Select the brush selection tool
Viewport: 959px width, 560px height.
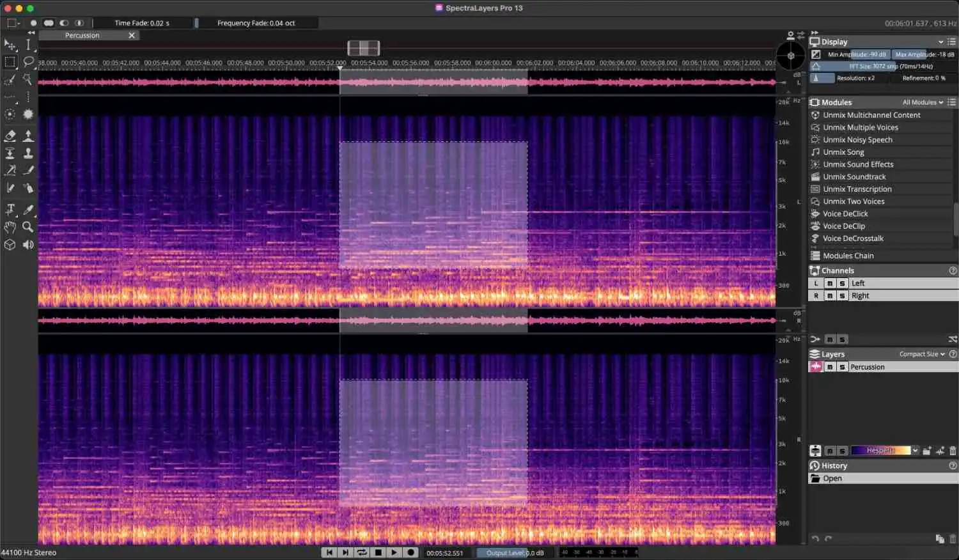(10, 80)
